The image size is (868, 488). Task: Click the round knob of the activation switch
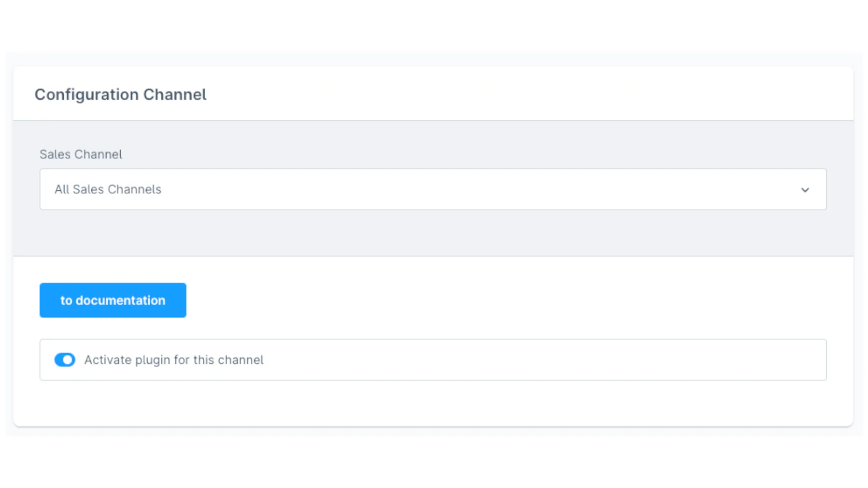69,360
